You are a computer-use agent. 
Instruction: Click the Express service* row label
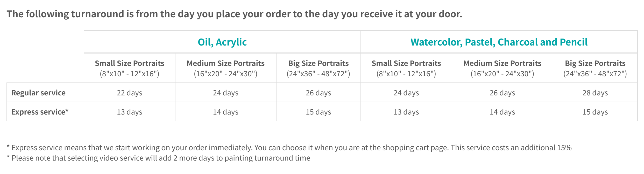(40, 112)
